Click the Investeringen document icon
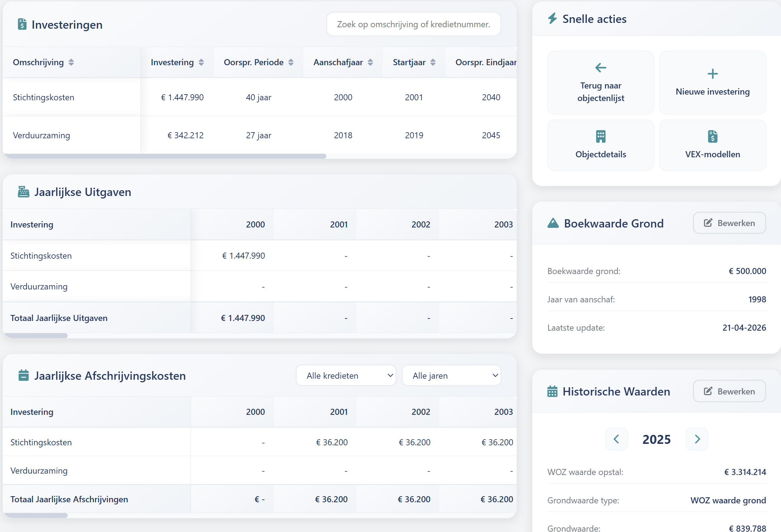Image resolution: width=781 pixels, height=532 pixels. click(23, 25)
